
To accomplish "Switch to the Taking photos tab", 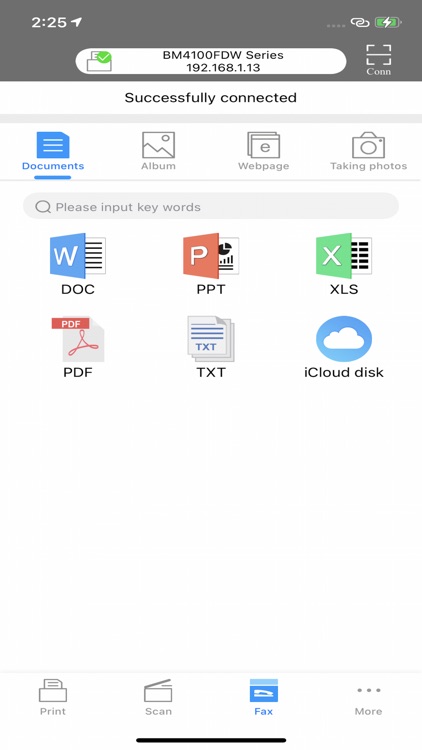I will 368,152.
